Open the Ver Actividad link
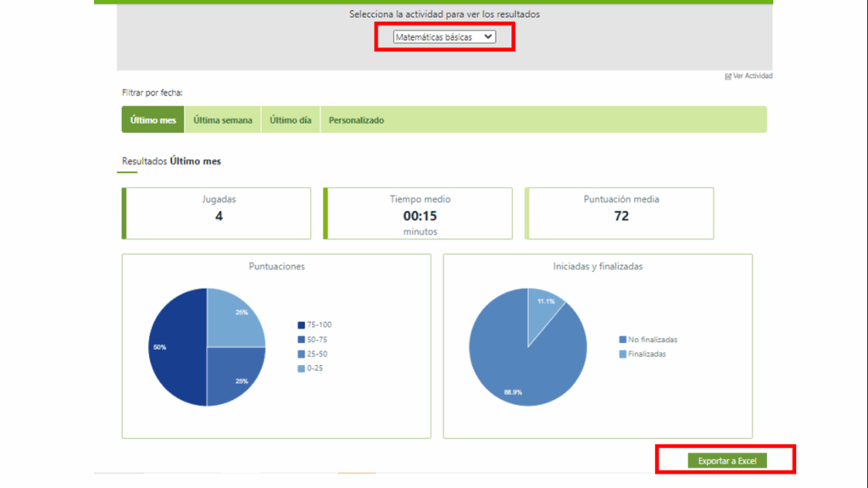 [753, 76]
